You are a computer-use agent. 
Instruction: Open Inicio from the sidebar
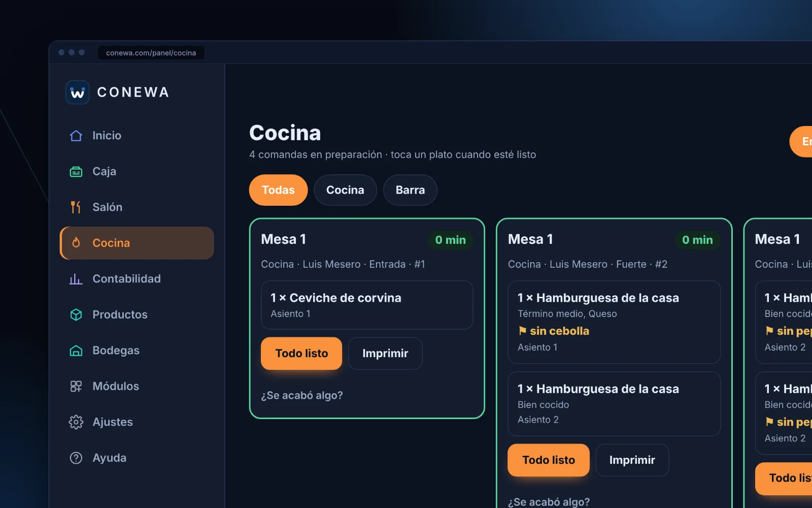(x=137, y=136)
